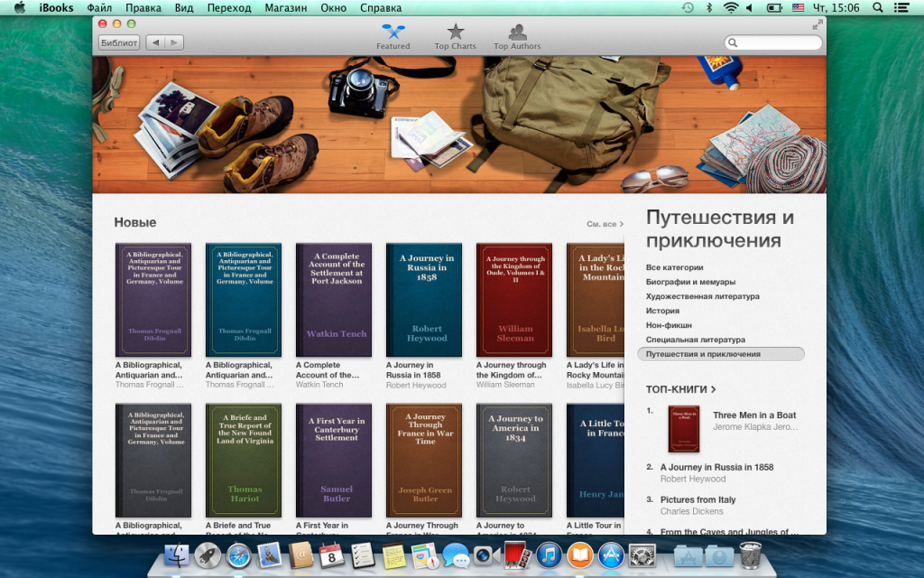This screenshot has height=578, width=924.
Task: Go forward with the right arrow button
Action: (x=173, y=42)
